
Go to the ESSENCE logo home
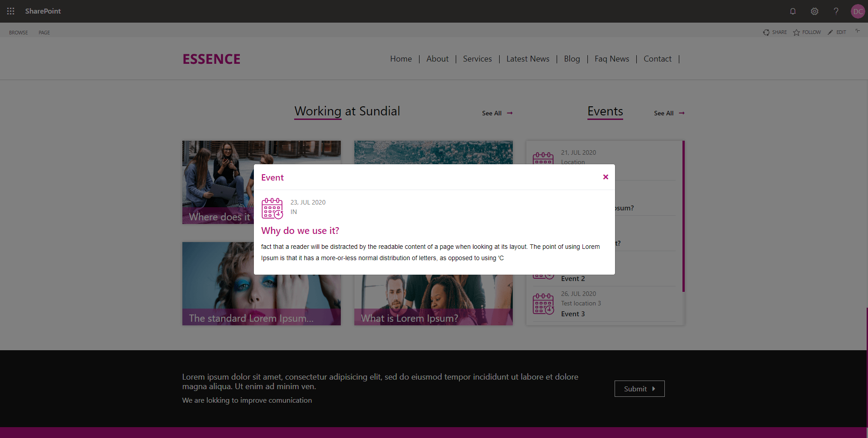(x=211, y=59)
